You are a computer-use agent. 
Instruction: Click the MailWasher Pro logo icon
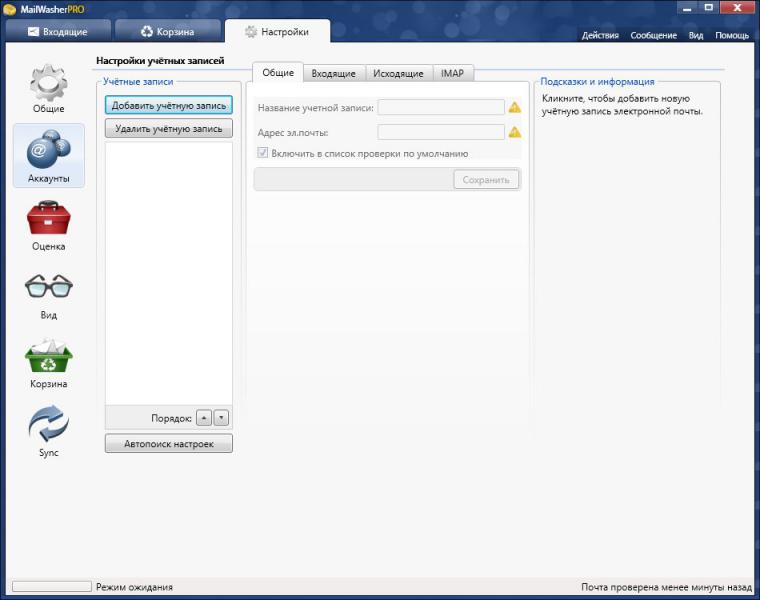[x=10, y=9]
